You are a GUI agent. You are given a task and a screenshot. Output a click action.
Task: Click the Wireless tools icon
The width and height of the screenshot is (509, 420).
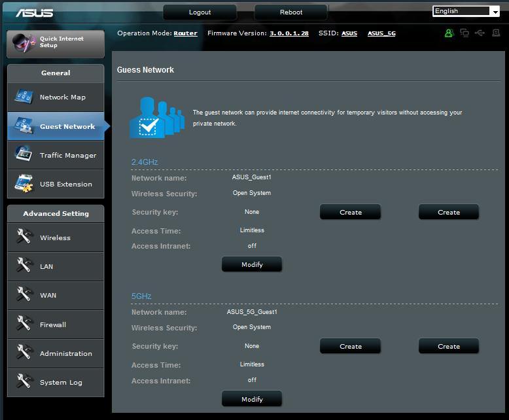[x=24, y=236]
